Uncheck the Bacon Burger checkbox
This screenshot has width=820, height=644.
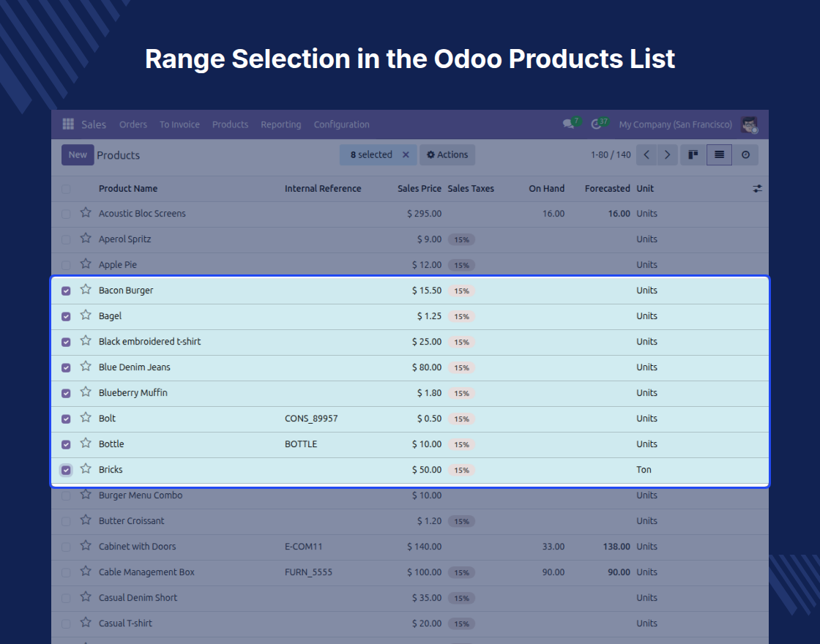pos(66,291)
